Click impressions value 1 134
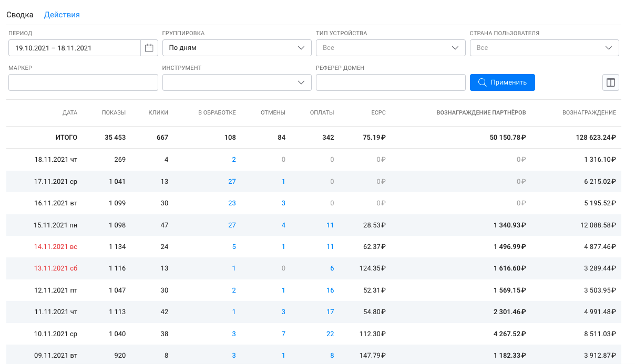The width and height of the screenshot is (635, 364). tap(117, 247)
